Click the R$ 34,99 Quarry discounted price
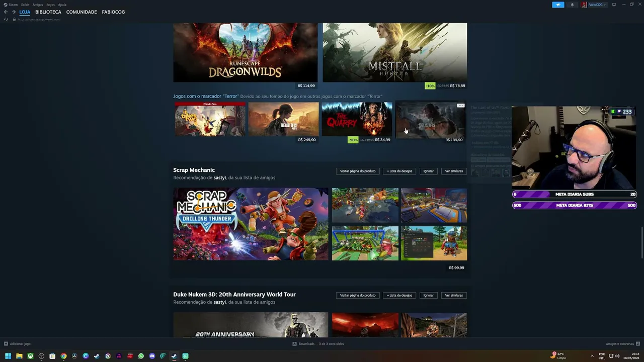Screen dimensions: 644x362 (382, 140)
